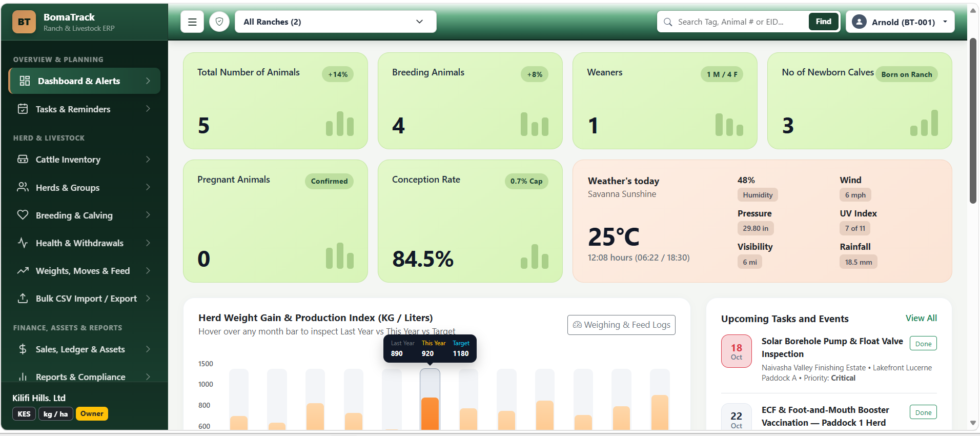
Task: Open the All Ranches dropdown
Action: 336,22
